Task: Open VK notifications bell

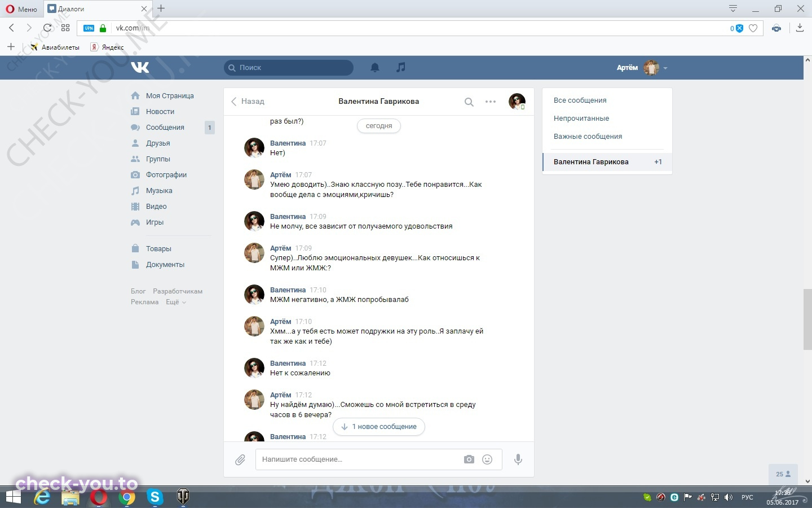Action: [x=375, y=68]
